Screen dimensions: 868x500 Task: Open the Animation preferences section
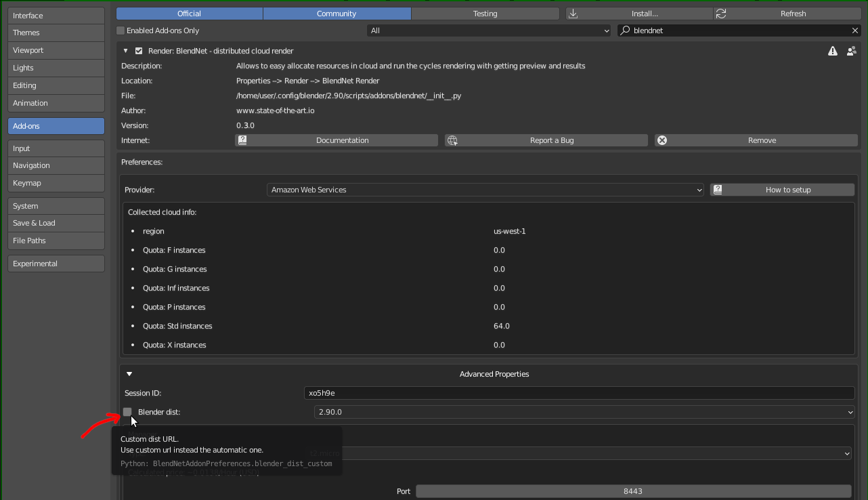click(x=56, y=103)
